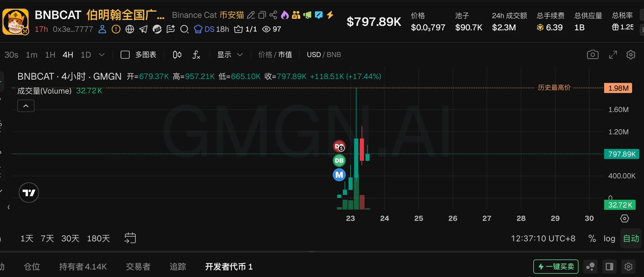Click the orange lightning bolt icon
This screenshot has height=277, width=644.
coord(330,15)
